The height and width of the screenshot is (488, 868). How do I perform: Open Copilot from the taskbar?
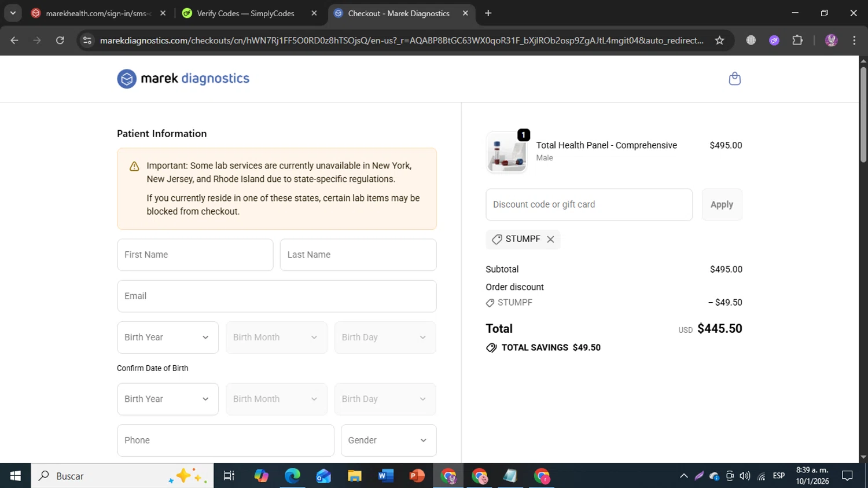click(x=261, y=476)
